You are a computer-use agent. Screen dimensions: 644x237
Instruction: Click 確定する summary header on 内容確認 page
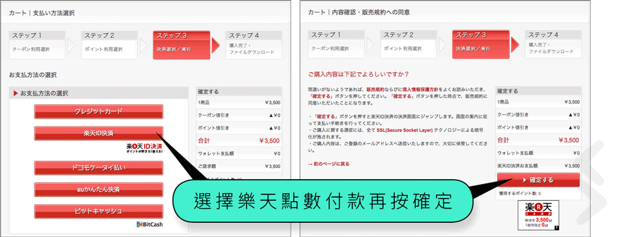pyautogui.click(x=538, y=91)
